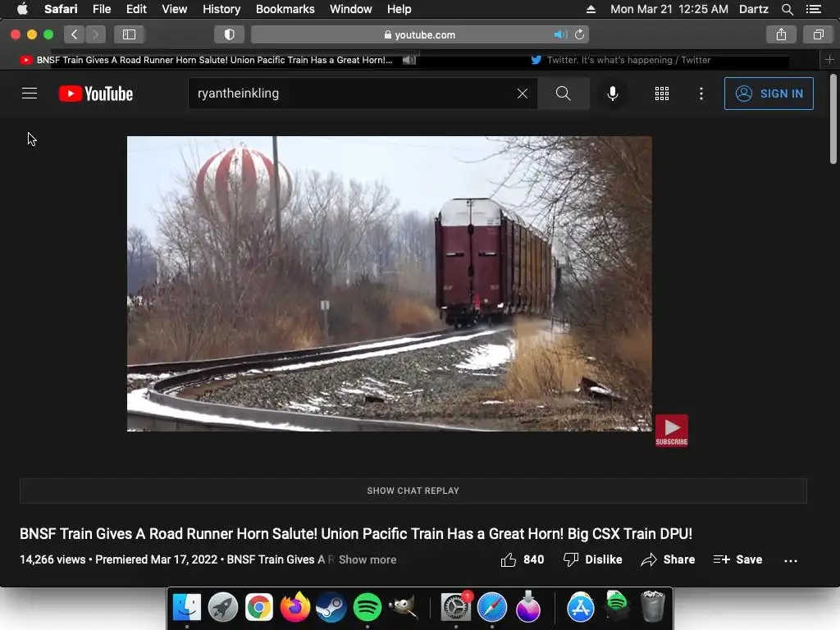Screen dimensions: 840x630
Task: Open the Dartz user menu
Action: [x=754, y=9]
